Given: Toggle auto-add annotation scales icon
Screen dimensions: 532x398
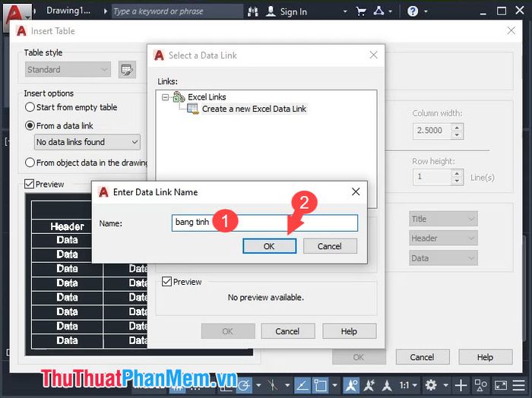Looking at the screenshot, I should (369, 385).
